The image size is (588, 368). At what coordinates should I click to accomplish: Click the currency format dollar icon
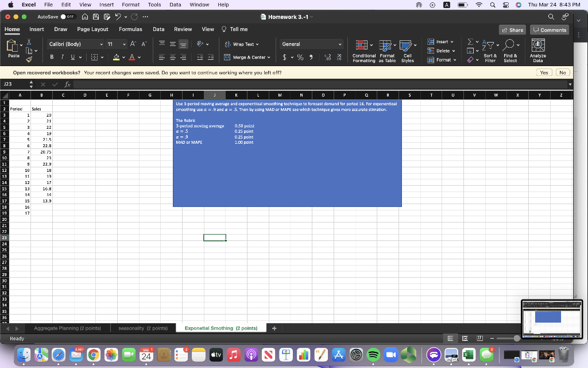(284, 56)
